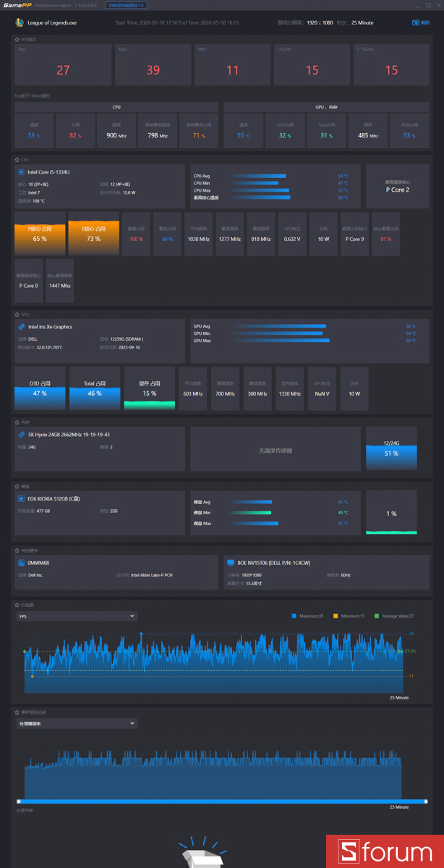The width and height of the screenshot is (444, 868).
Task: Click the GPU Total usage 46 % tile
Action: pyautogui.click(x=95, y=388)
